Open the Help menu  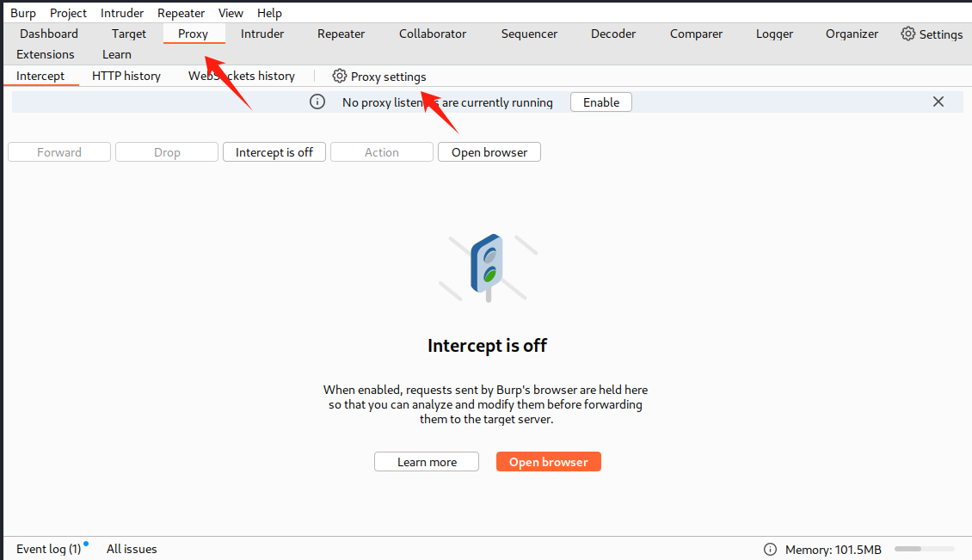point(269,13)
